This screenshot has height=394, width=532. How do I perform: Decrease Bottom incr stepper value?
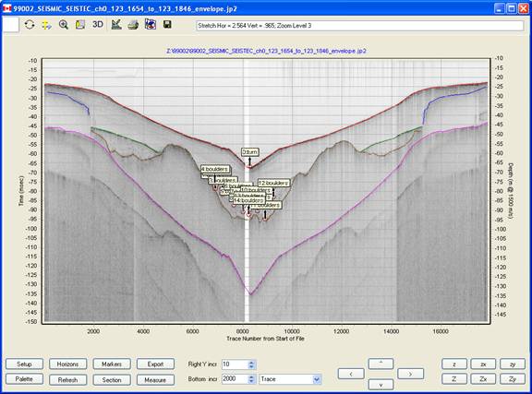(251, 381)
